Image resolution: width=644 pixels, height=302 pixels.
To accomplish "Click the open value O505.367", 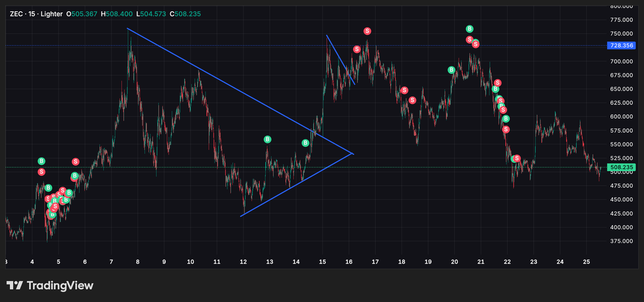I will coord(82,14).
